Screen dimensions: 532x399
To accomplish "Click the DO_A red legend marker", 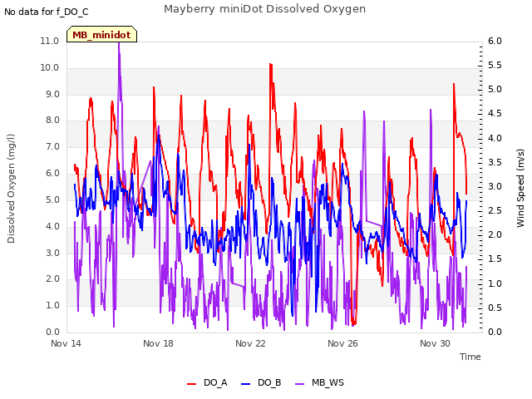I will click(x=192, y=384).
